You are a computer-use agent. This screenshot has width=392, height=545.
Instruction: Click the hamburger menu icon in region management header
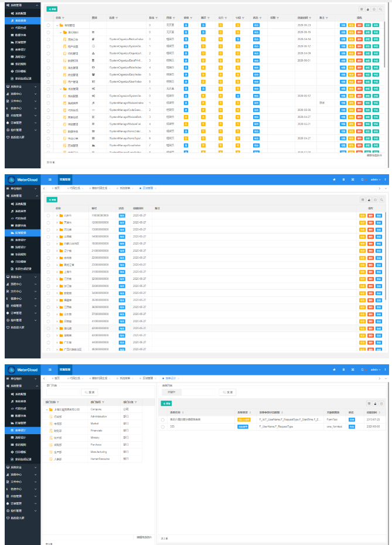click(x=50, y=180)
